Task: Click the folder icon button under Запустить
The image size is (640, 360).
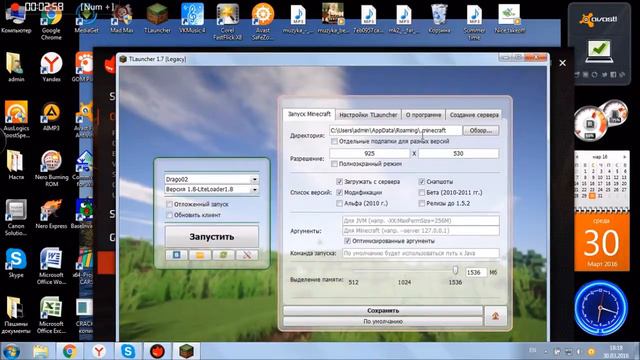Action: click(x=200, y=255)
